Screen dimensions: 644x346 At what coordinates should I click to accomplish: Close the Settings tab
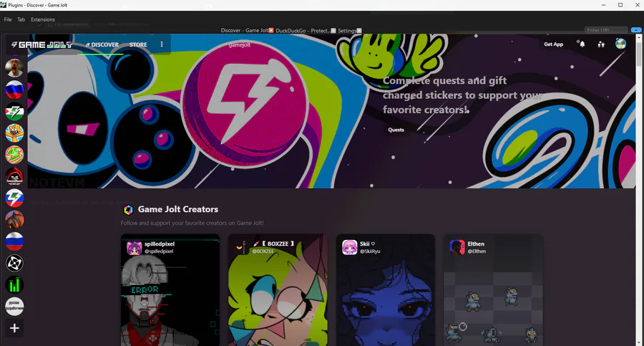tap(359, 30)
